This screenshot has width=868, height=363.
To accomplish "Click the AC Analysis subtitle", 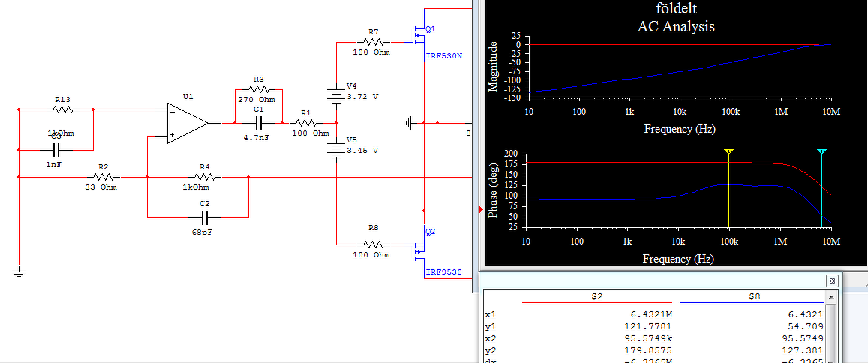I will click(x=676, y=26).
